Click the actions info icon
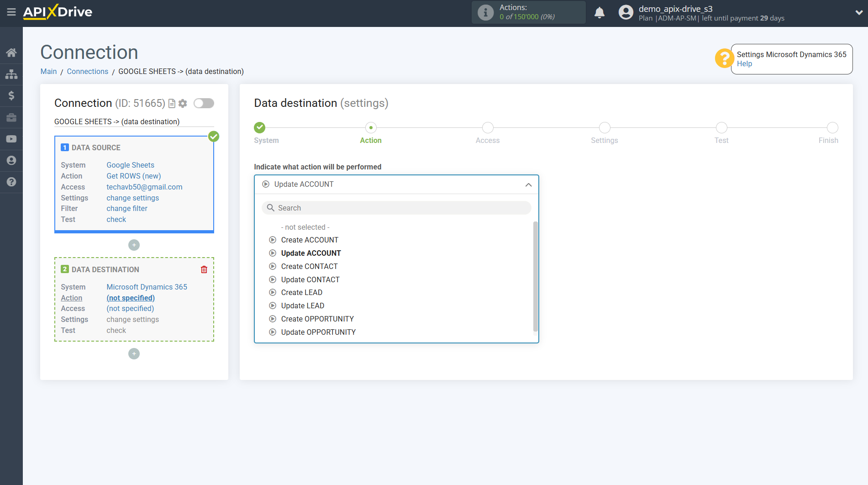868x485 pixels. coord(485,12)
